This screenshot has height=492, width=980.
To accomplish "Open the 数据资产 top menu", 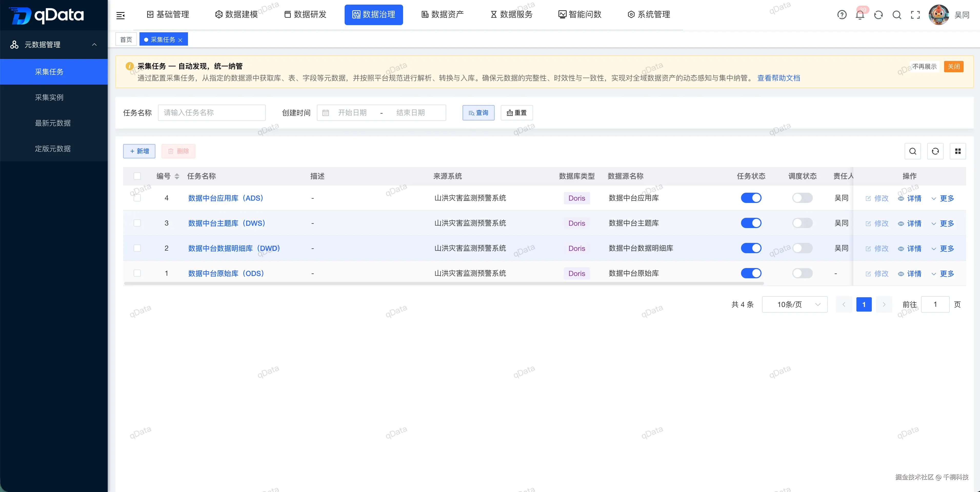I will [x=443, y=14].
